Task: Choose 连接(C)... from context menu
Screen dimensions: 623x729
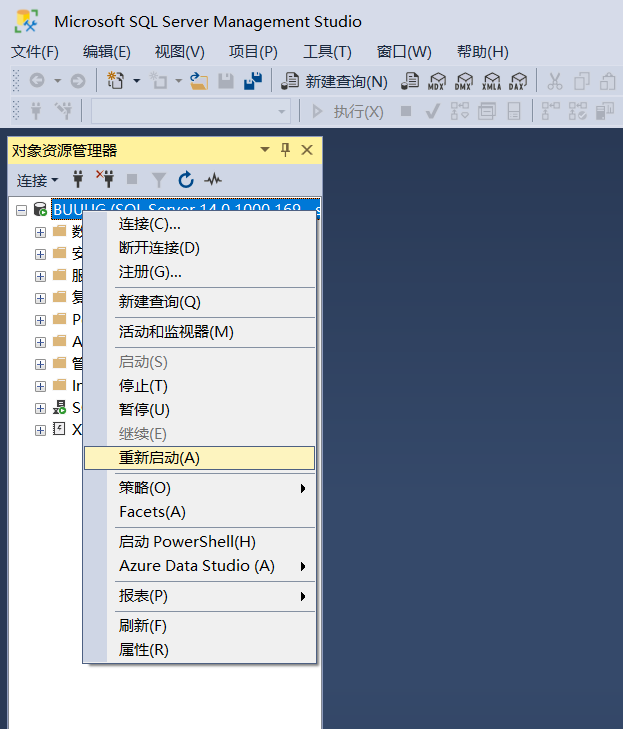Action: [x=199, y=225]
